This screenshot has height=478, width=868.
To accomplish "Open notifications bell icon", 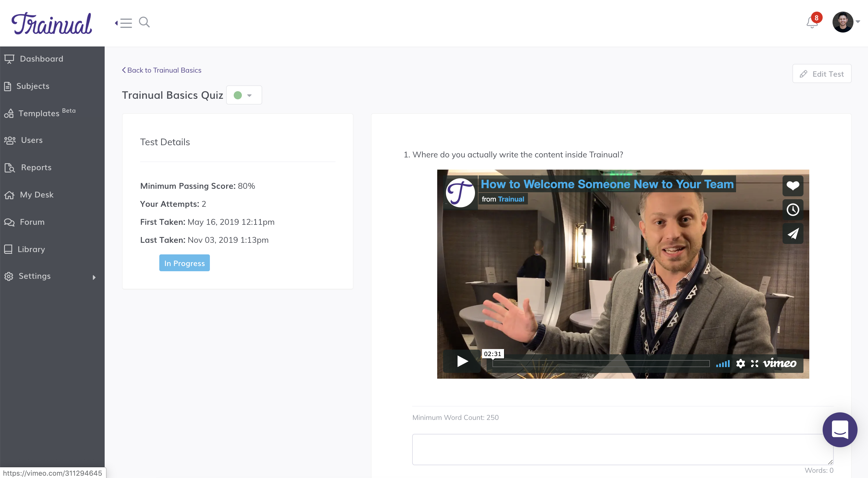I will click(x=812, y=23).
